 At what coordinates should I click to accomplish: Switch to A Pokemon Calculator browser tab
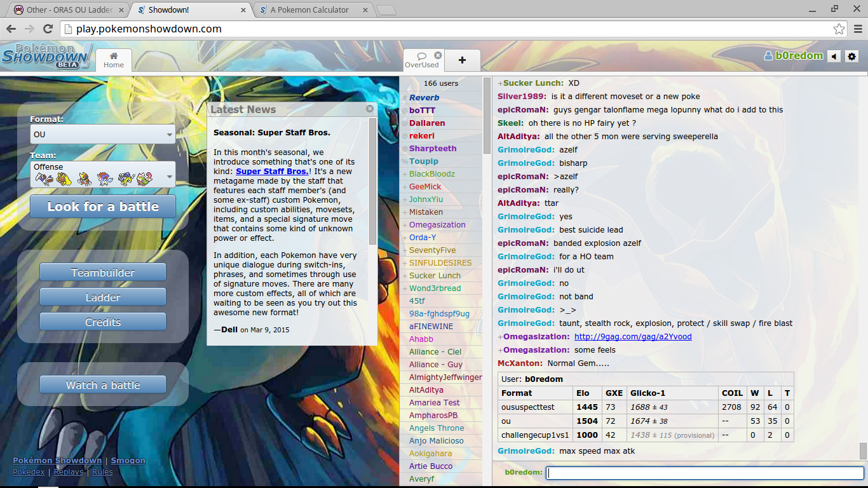click(x=309, y=10)
